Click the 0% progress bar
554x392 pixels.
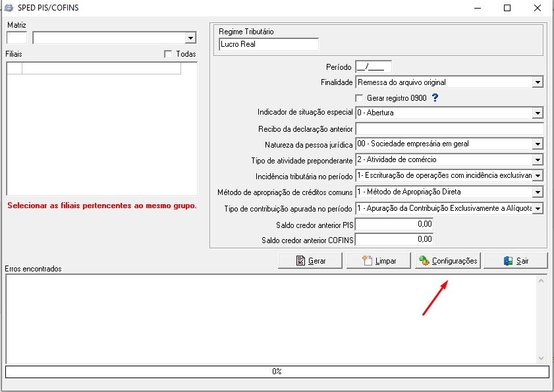click(x=277, y=372)
